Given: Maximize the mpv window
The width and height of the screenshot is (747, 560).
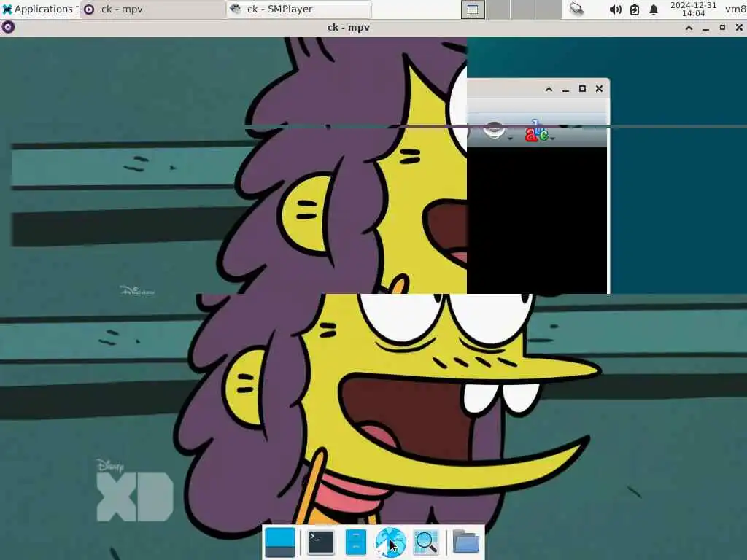Looking at the screenshot, I should [722, 28].
